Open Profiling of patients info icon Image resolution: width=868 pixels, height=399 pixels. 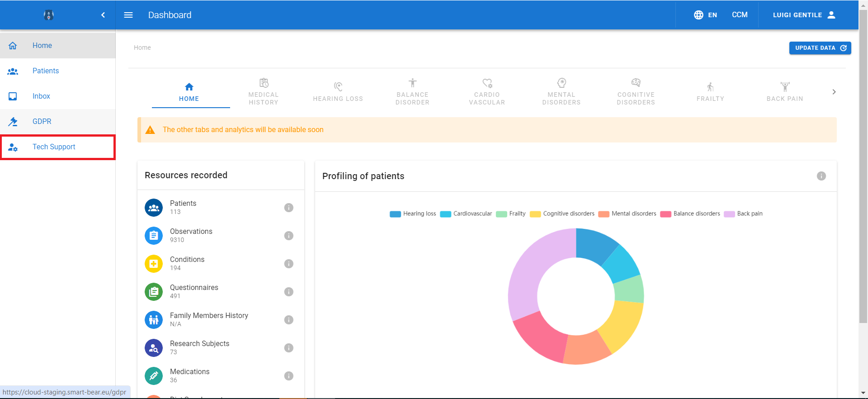821,176
